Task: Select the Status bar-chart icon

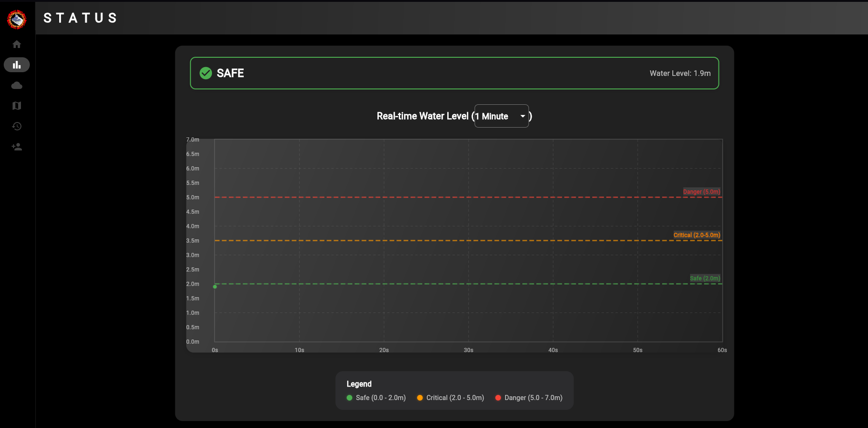Action: click(17, 65)
